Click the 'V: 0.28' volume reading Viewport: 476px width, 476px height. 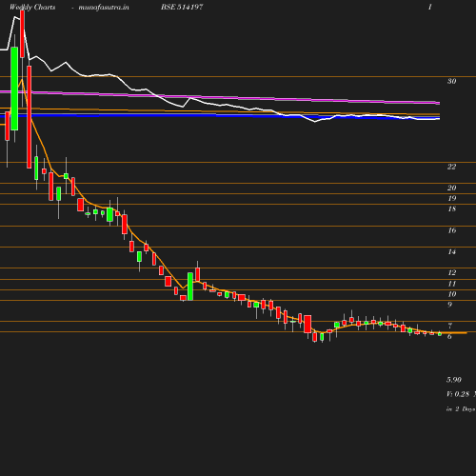coord(458,394)
